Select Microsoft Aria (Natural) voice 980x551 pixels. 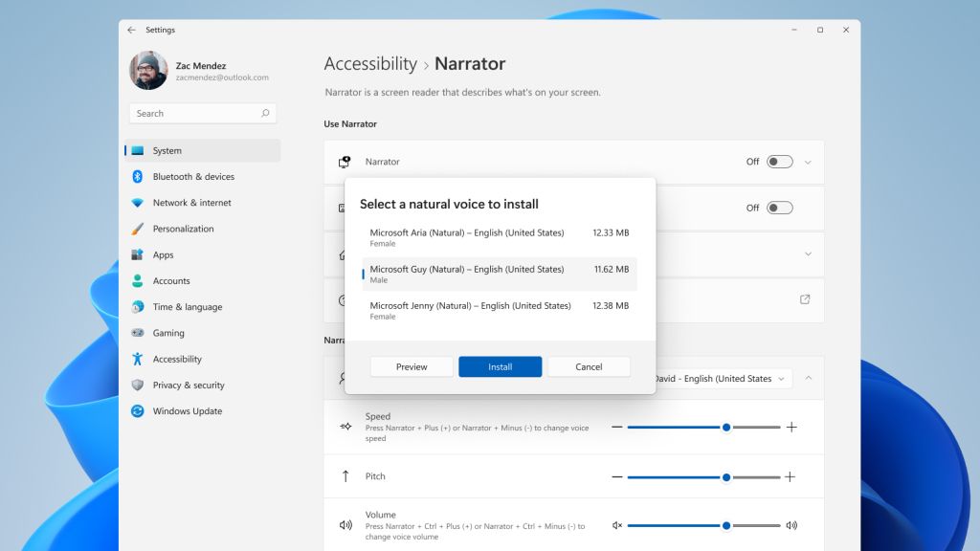(500, 237)
